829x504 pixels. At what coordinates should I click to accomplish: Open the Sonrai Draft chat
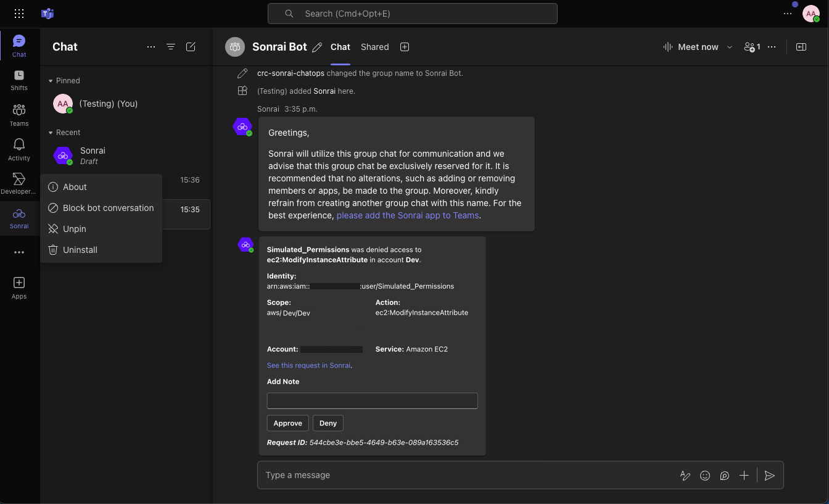[x=126, y=155]
